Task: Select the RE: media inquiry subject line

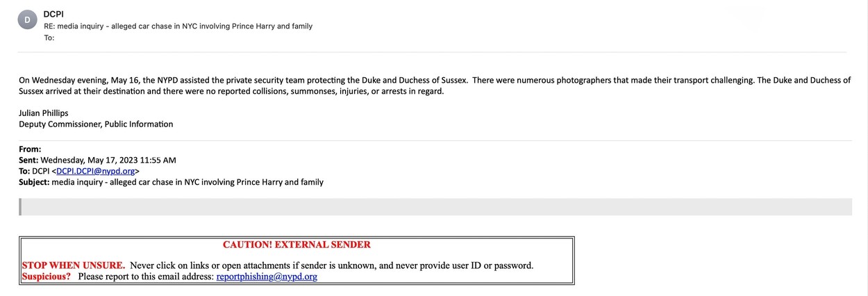Action: coord(178,26)
